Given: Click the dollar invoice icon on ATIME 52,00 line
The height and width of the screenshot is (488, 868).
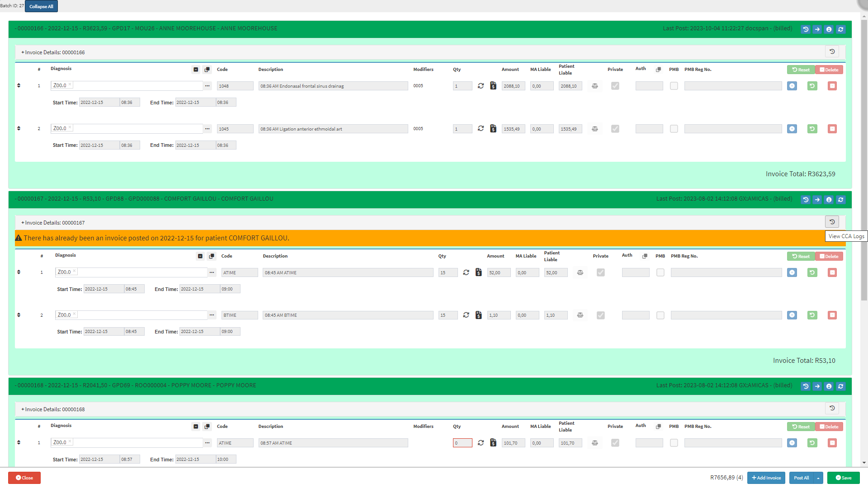Looking at the screenshot, I should click(x=478, y=272).
